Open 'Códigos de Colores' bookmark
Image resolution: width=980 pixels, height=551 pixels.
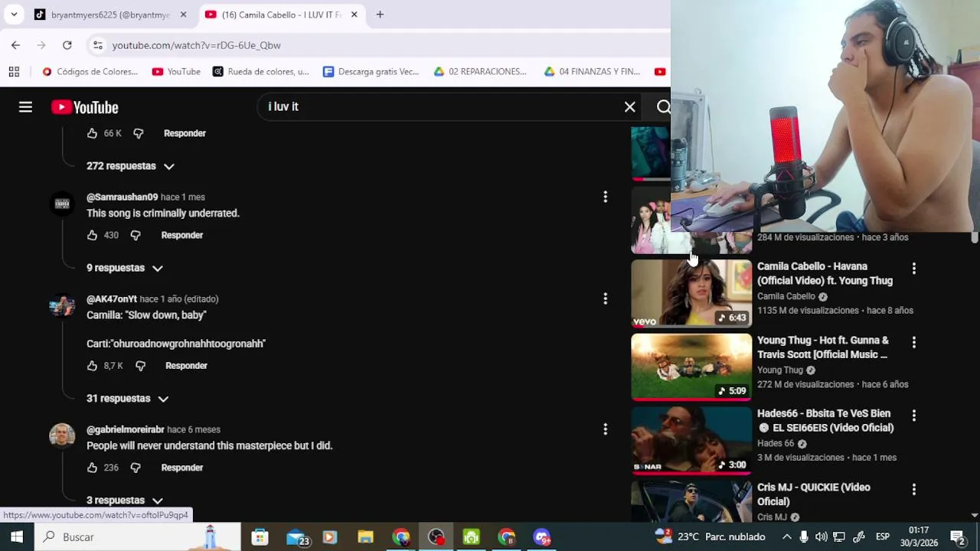point(90,71)
